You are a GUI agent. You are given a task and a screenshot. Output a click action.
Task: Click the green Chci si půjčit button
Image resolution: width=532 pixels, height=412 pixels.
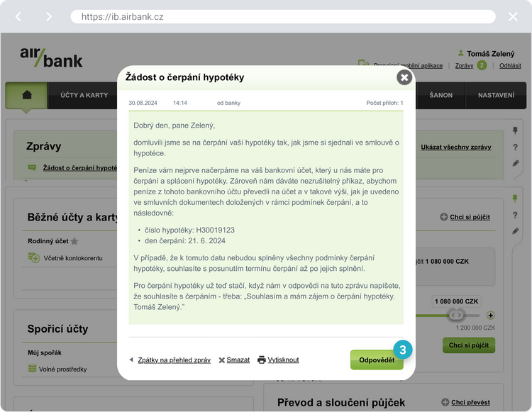468,345
